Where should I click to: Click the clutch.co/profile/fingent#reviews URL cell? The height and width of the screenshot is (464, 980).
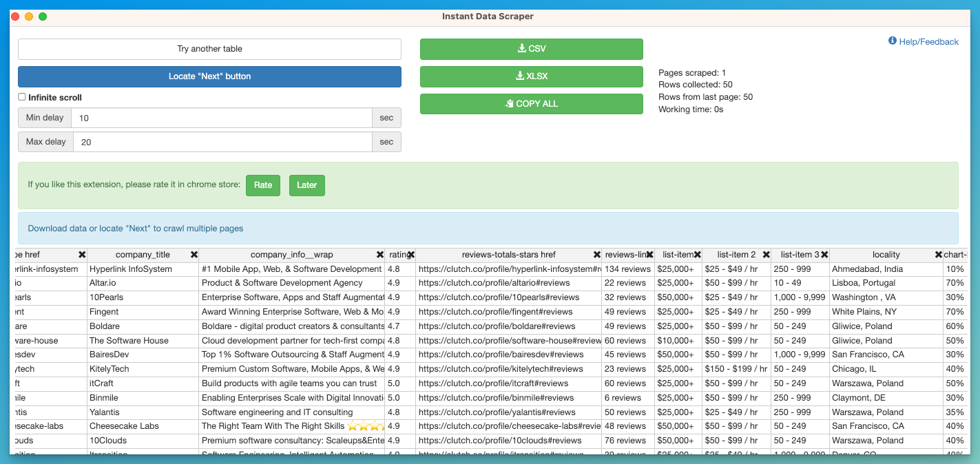[x=509, y=312]
